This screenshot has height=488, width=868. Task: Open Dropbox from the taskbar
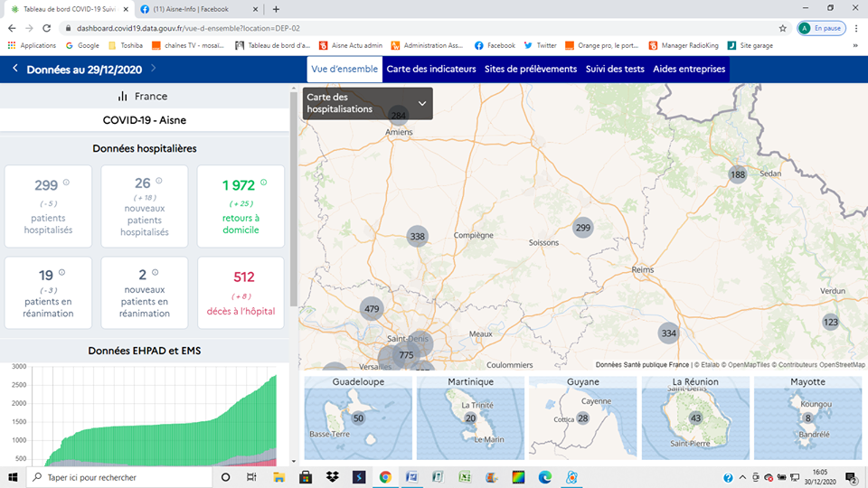pyautogui.click(x=331, y=477)
